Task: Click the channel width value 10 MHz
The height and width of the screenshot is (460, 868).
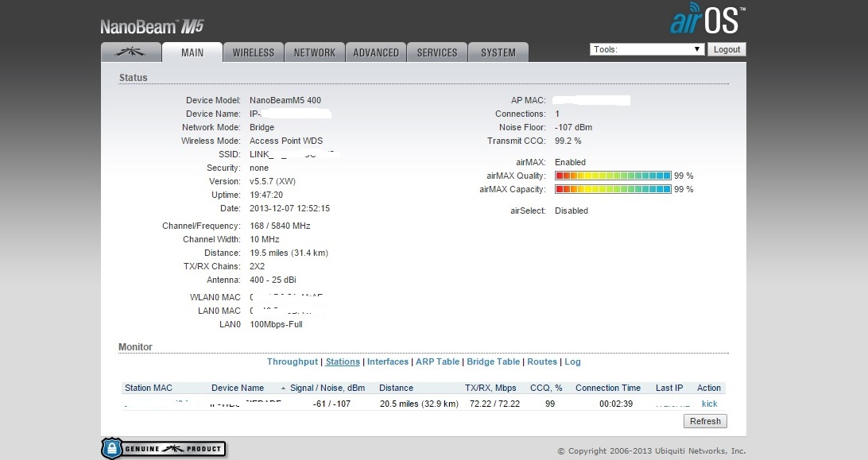Action: (x=265, y=239)
